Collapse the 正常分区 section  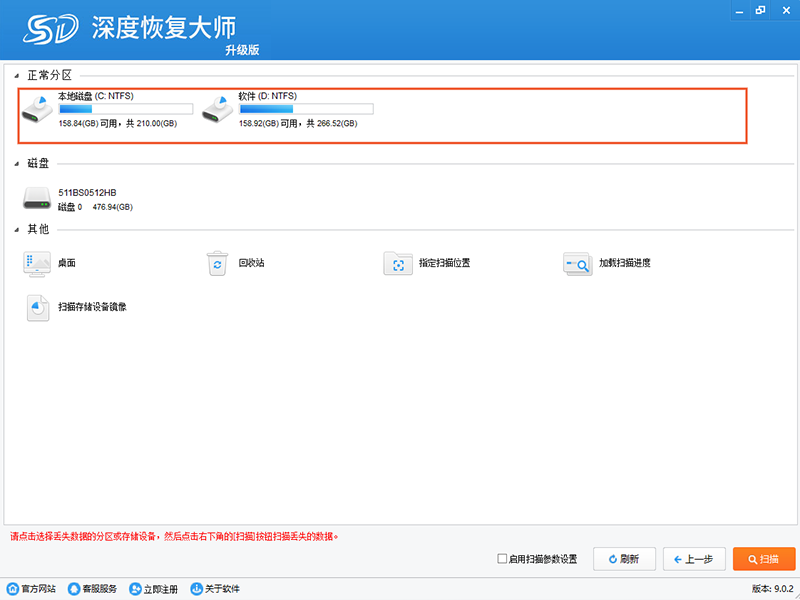(18, 75)
